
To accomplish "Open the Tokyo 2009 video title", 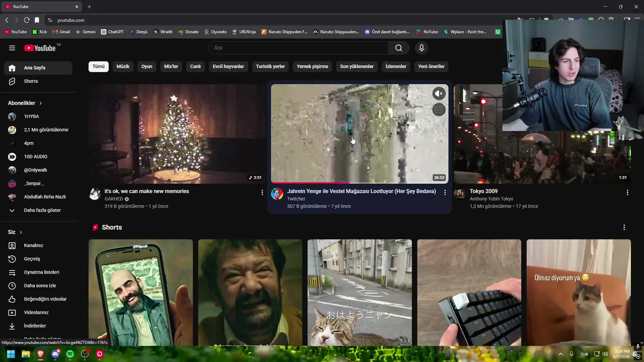I will click(484, 192).
